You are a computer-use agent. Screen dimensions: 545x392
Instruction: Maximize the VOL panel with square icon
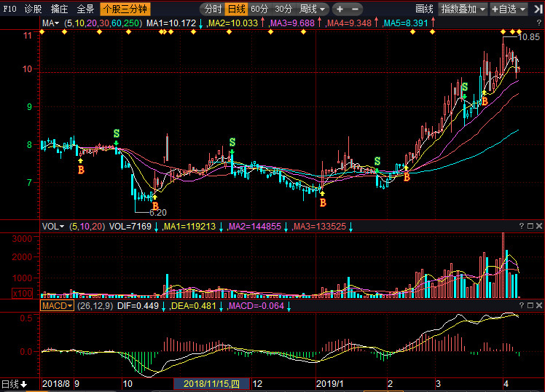[530, 226]
